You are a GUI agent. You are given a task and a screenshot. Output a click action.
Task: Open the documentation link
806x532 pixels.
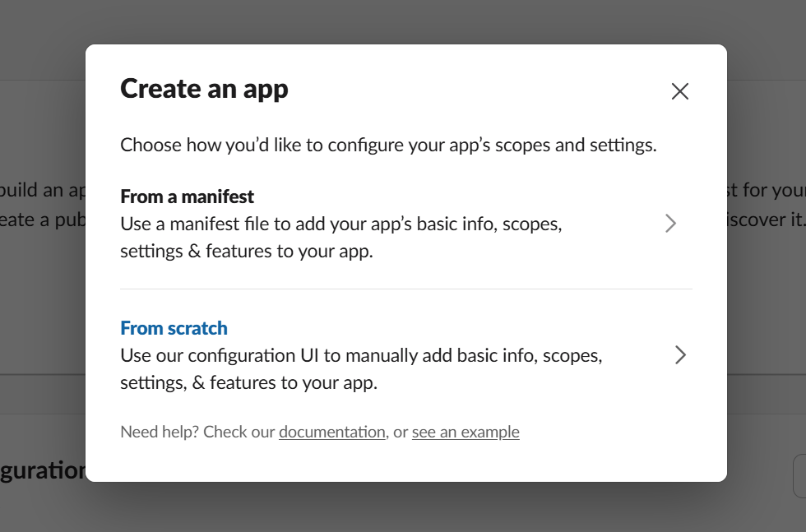331,432
